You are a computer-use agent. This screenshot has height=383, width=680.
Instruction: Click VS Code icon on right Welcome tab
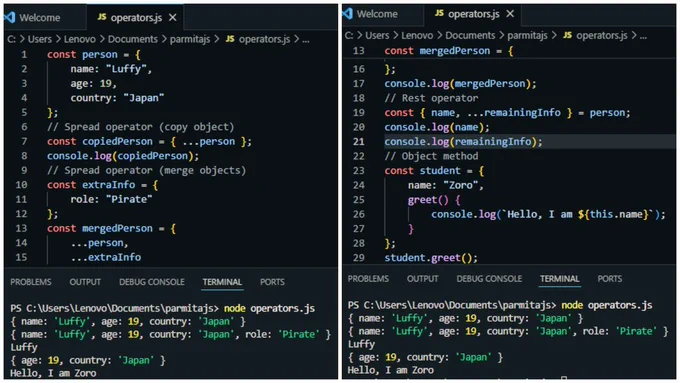[347, 13]
